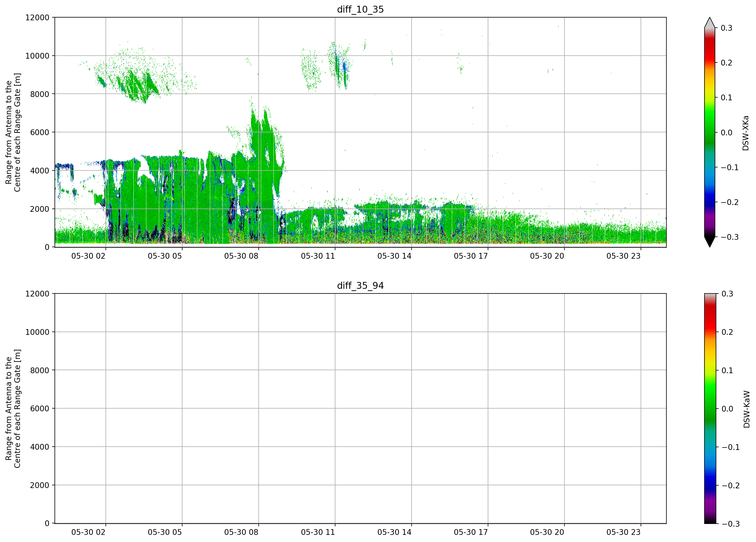Click the 05-30 20 tick label on bottom plot
Screen dimensions: 756x542
tap(547, 532)
